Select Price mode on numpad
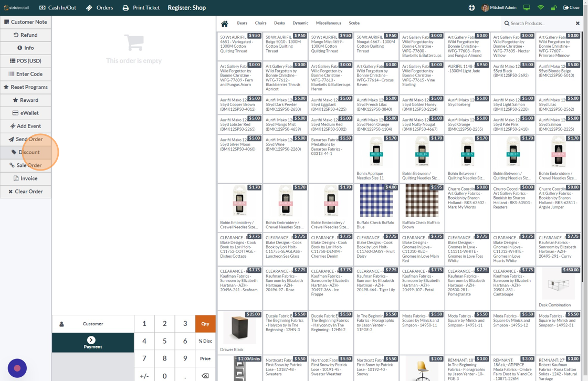 [205, 358]
